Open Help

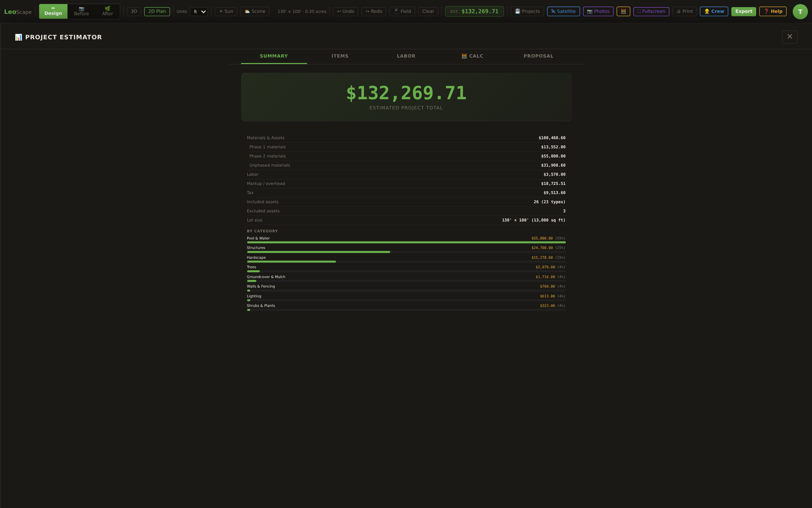point(773,12)
